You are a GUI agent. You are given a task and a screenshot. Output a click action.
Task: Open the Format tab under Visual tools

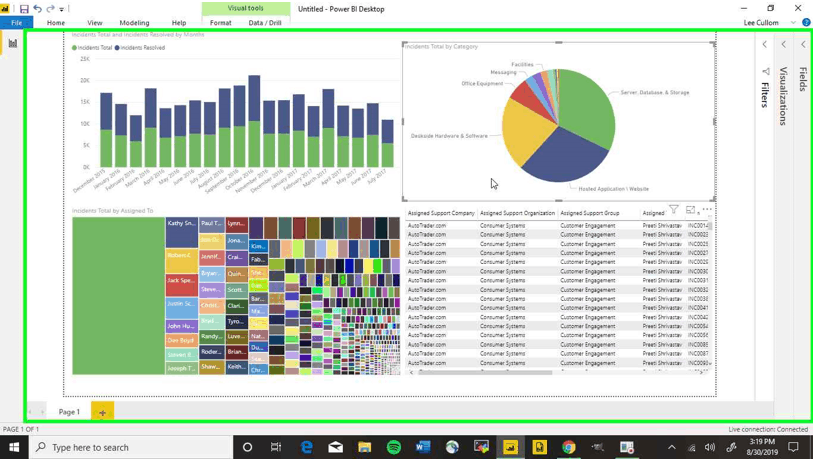[221, 23]
